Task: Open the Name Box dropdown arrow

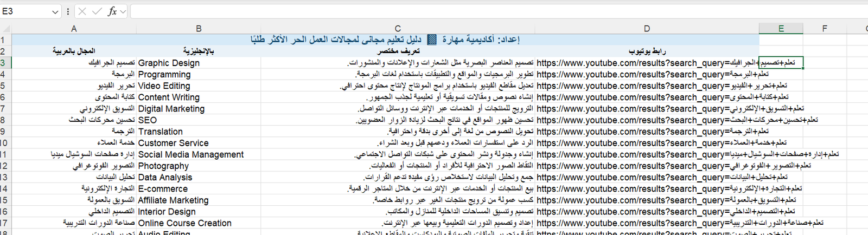Action: click(x=55, y=11)
